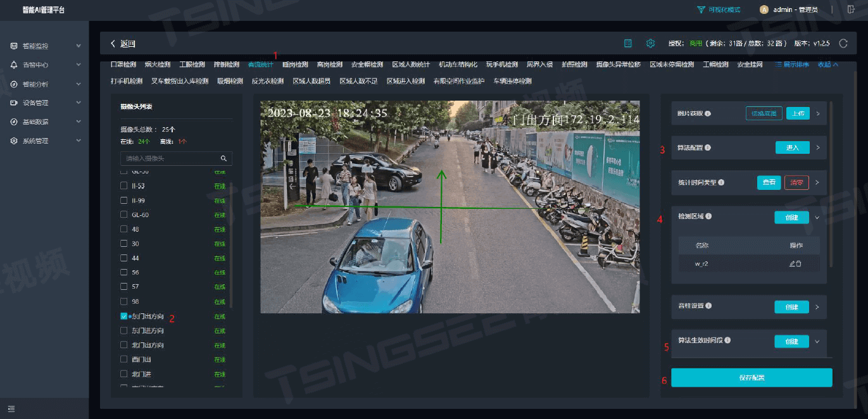The height and width of the screenshot is (419, 868).
Task: Click the 查看 button
Action: tap(769, 182)
